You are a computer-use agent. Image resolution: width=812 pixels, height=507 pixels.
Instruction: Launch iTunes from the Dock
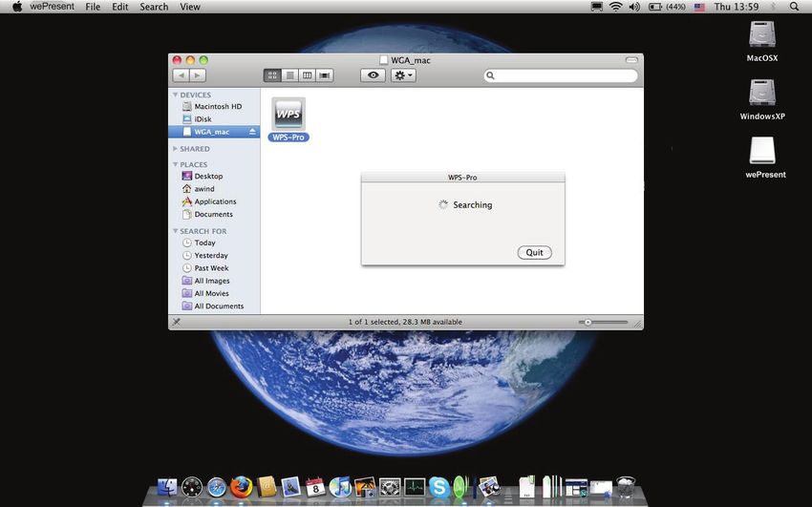pos(340,487)
